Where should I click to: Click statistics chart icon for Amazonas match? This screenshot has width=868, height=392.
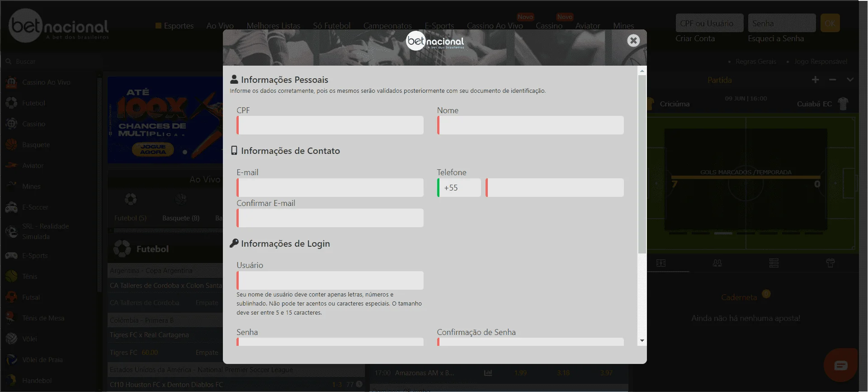tap(488, 373)
